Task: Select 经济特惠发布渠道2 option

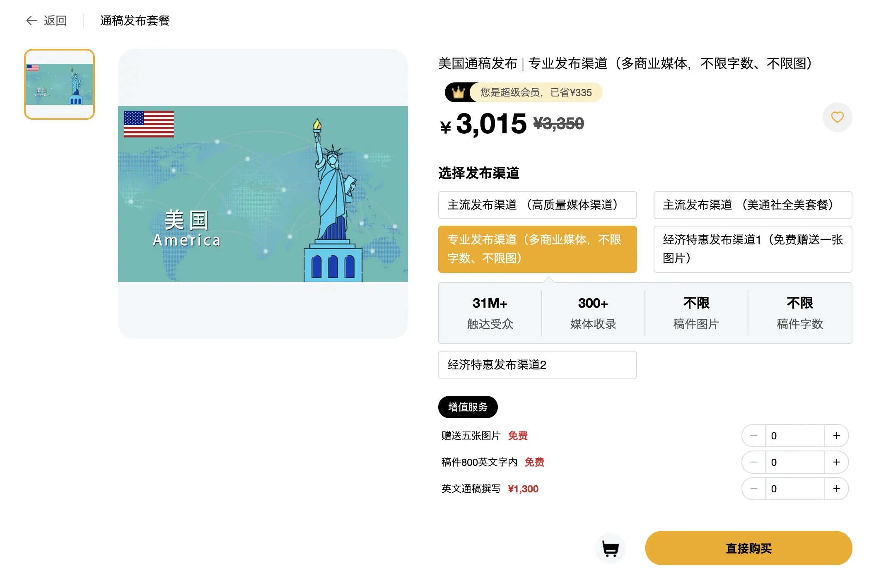Action: 537,365
